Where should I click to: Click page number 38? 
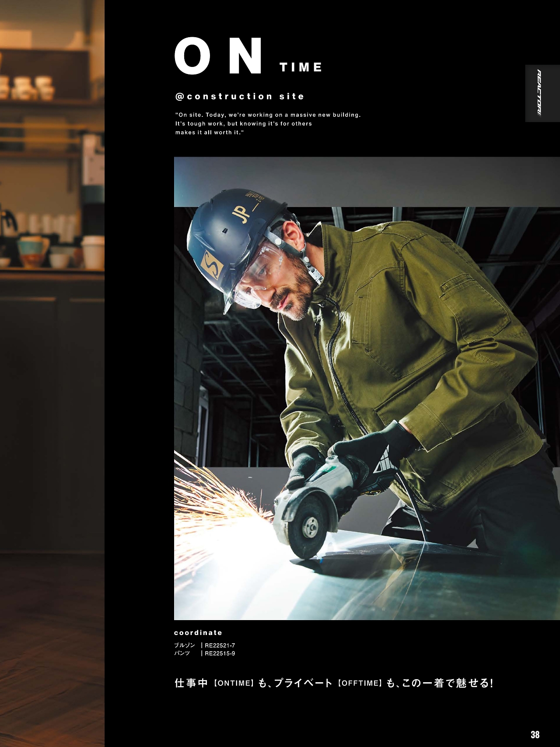point(535,734)
